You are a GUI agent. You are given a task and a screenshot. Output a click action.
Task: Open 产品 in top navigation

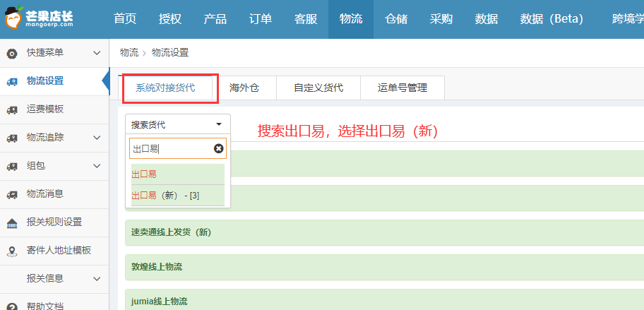point(215,19)
